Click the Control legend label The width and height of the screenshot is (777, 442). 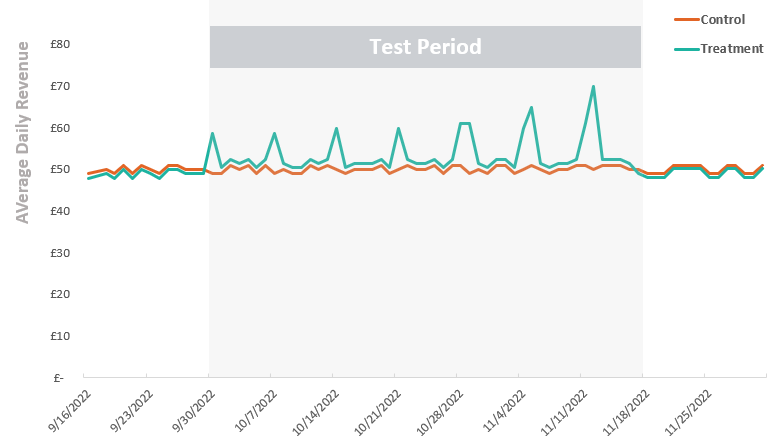(x=725, y=20)
